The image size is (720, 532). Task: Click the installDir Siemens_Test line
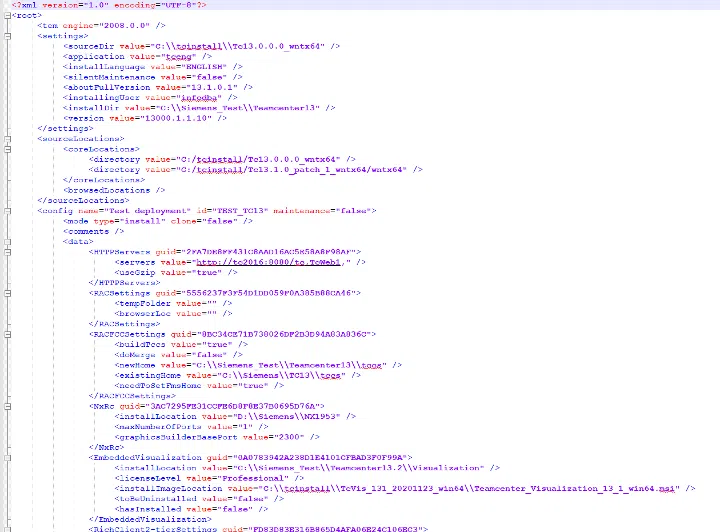199,108
